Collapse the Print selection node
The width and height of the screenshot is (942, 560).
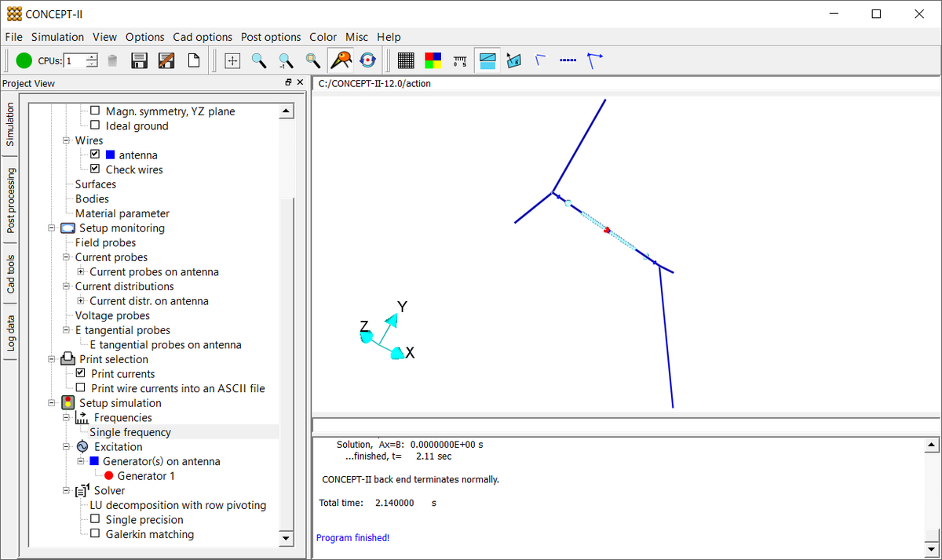52,359
